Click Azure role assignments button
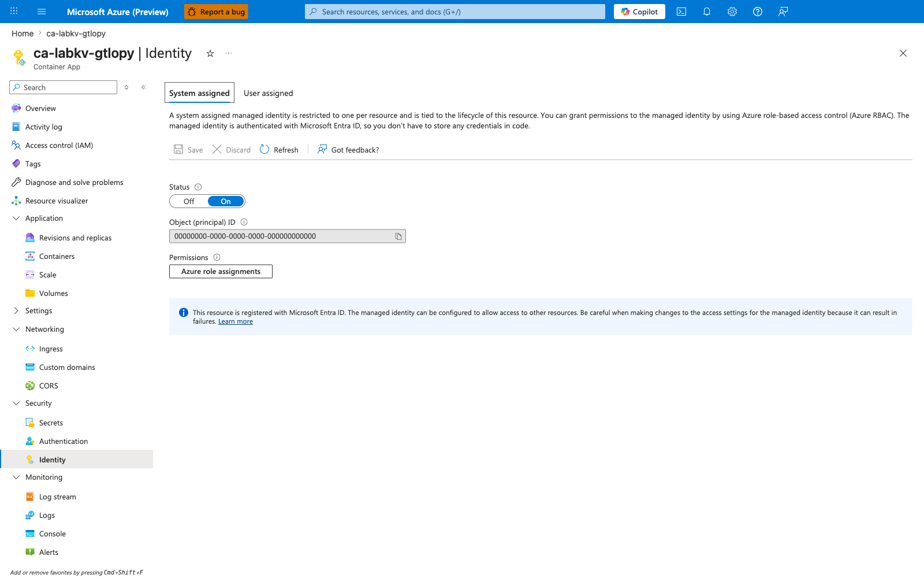The width and height of the screenshot is (924, 578). coord(221,271)
